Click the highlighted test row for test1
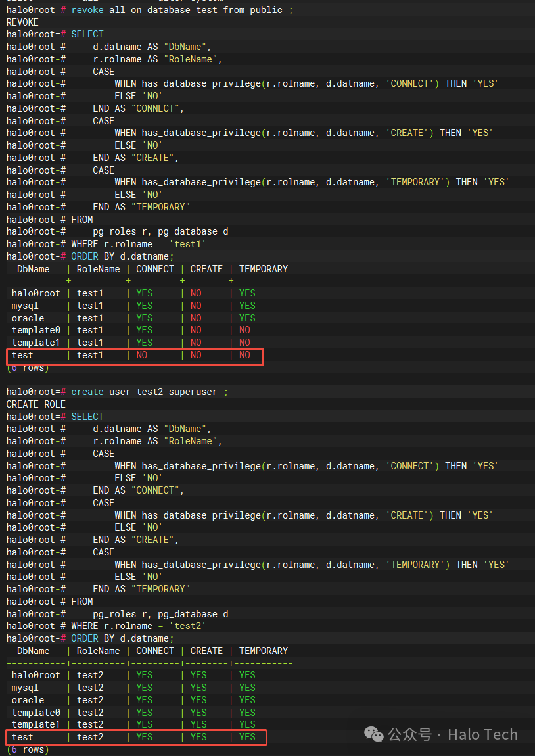This screenshot has height=756, width=535. [135, 356]
